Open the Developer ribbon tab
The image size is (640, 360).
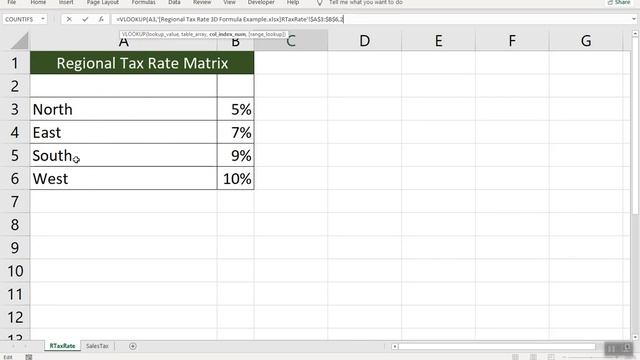pos(261,2)
